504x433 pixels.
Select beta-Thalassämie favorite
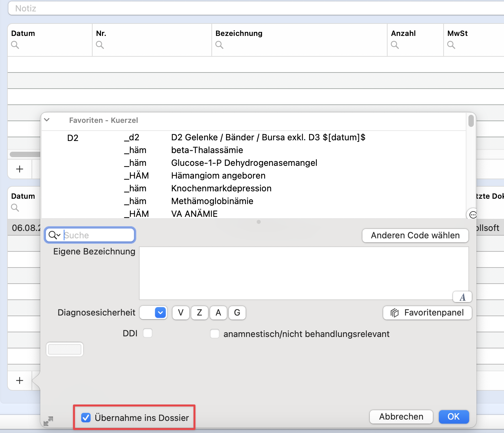point(207,150)
